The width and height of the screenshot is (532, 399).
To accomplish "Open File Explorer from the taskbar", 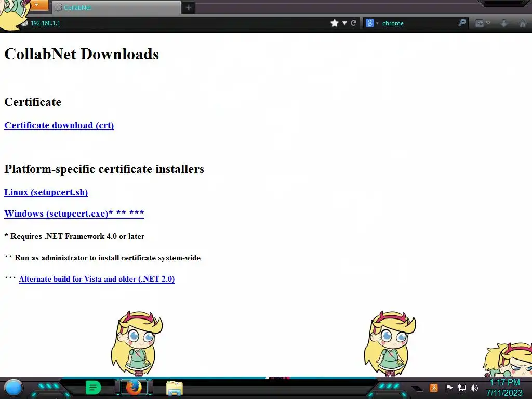I will tap(175, 388).
